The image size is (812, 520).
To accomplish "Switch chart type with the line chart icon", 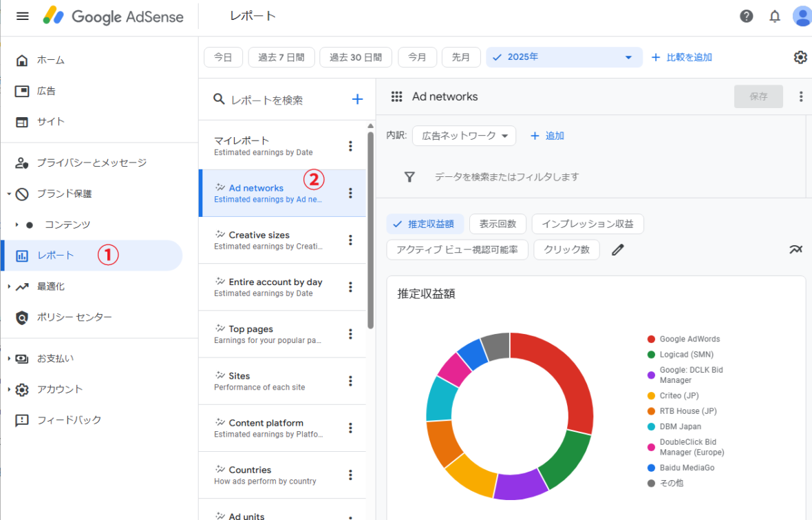I will pyautogui.click(x=795, y=249).
